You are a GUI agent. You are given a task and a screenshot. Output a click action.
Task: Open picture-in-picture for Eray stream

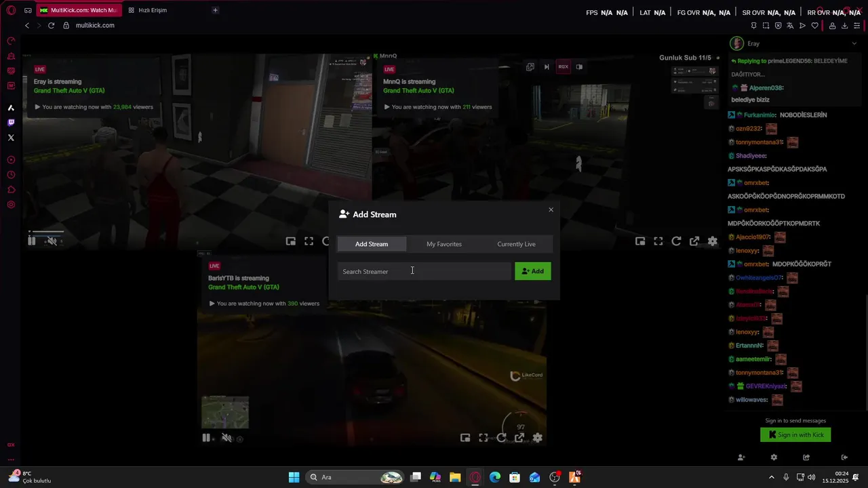[291, 241]
